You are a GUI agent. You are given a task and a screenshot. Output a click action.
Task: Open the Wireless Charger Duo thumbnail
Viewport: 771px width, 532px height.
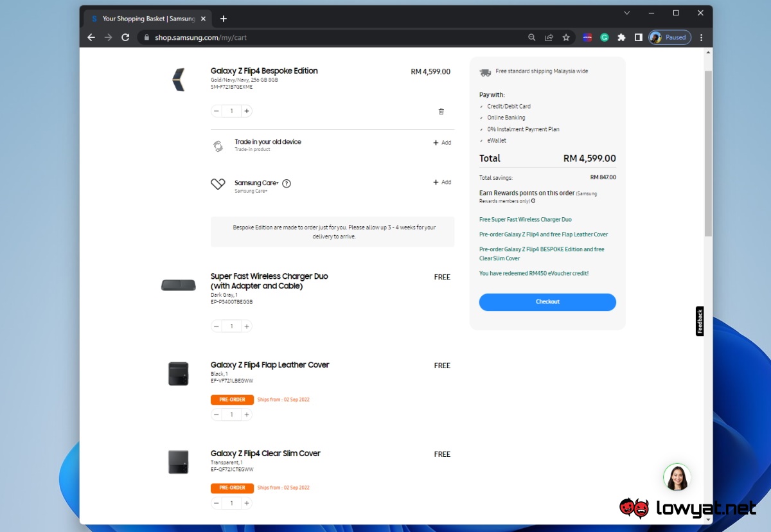pos(179,285)
